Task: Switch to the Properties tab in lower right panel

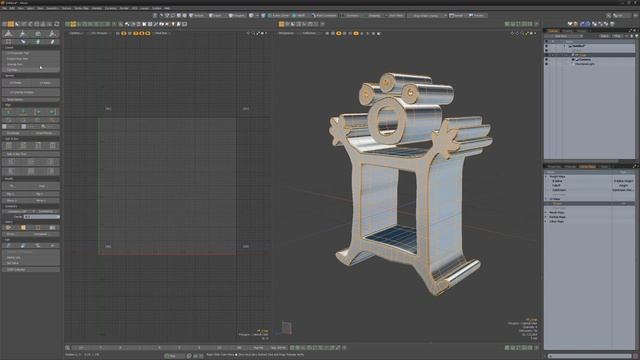Action: click(554, 167)
